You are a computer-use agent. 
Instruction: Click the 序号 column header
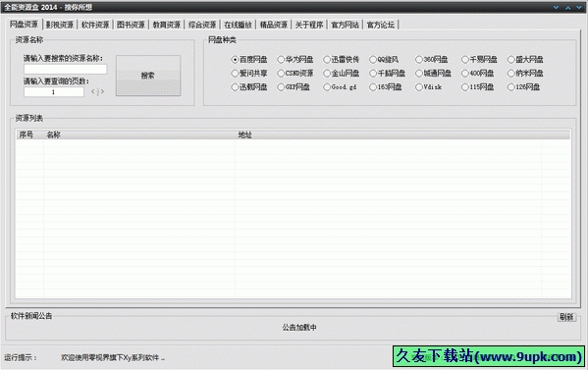coord(29,134)
